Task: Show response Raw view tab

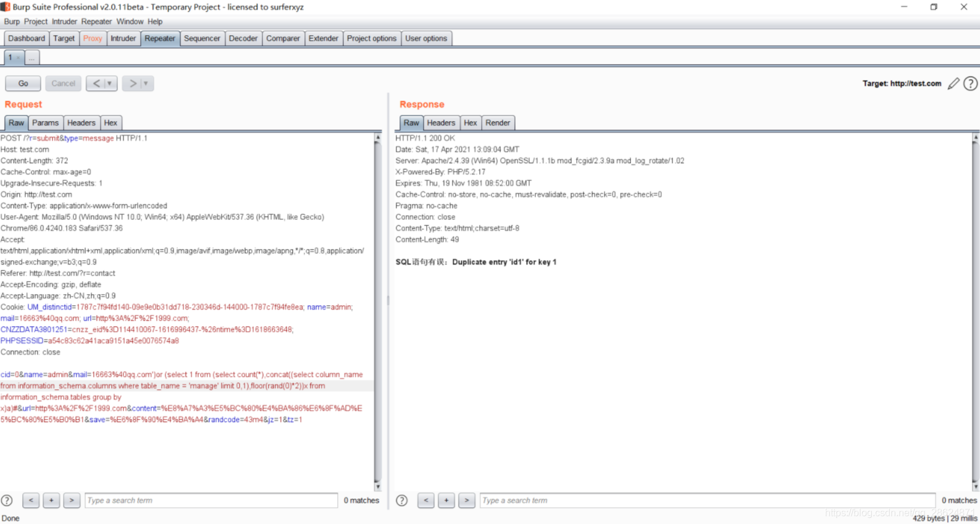Action: (411, 123)
